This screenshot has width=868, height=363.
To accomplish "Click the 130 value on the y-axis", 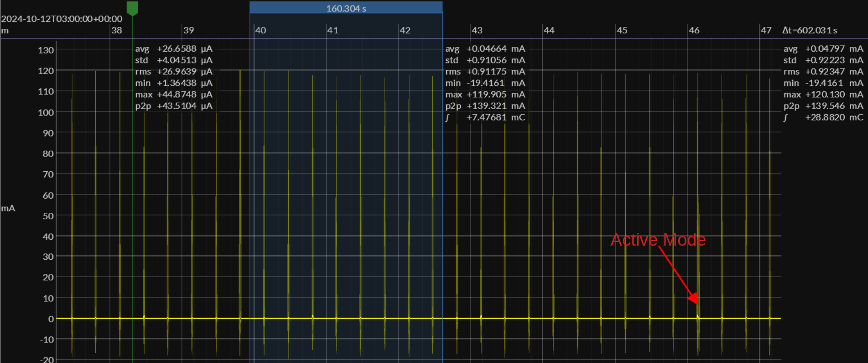I will point(46,50).
